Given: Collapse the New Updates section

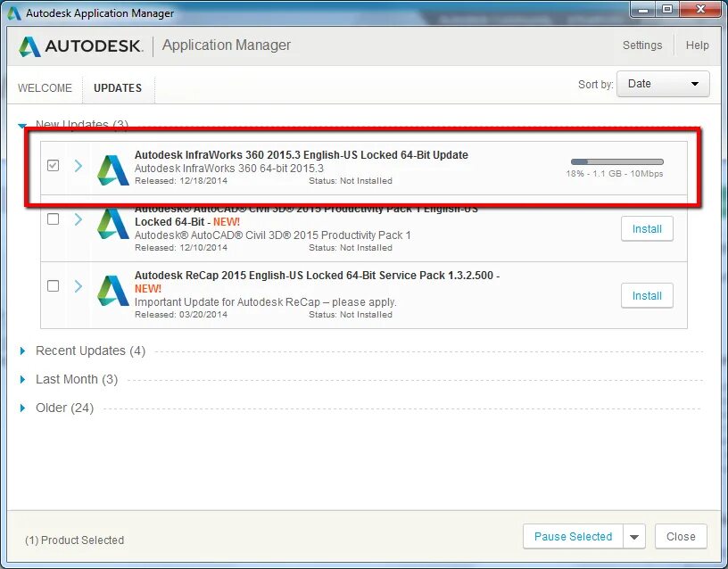Looking at the screenshot, I should [23, 126].
